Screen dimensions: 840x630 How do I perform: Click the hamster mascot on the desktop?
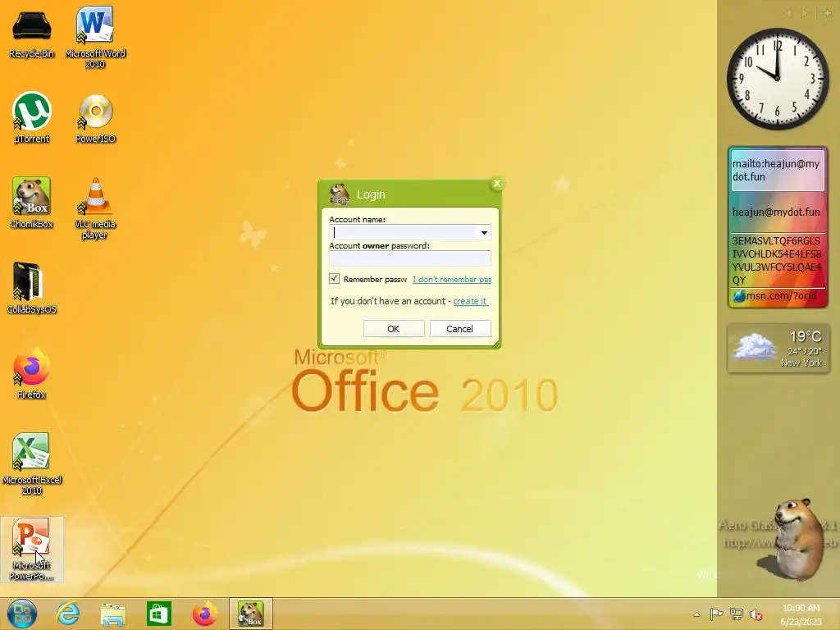(793, 538)
